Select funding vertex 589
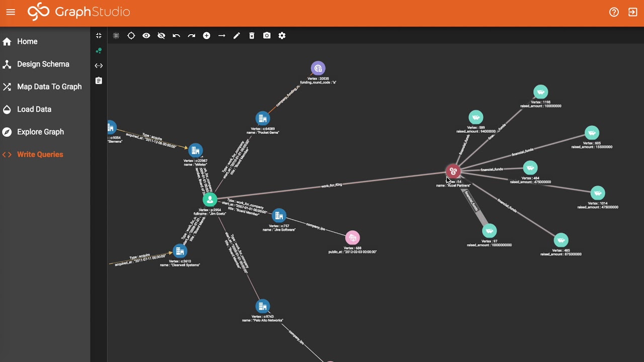The width and height of the screenshot is (644, 362). pos(476,118)
